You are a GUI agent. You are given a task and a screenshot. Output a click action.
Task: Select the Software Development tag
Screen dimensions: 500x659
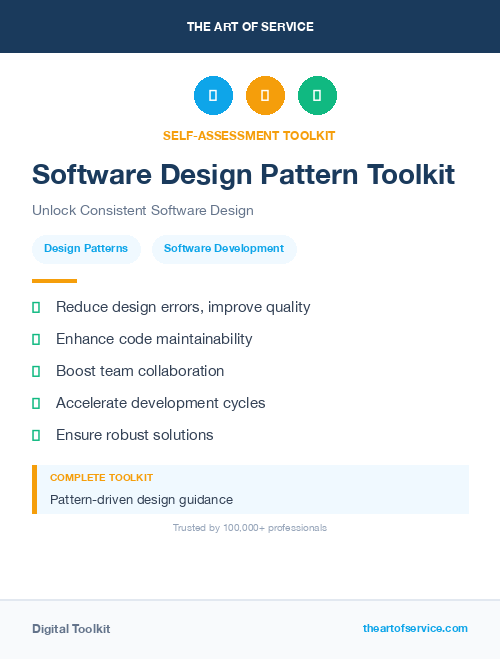[224, 249]
